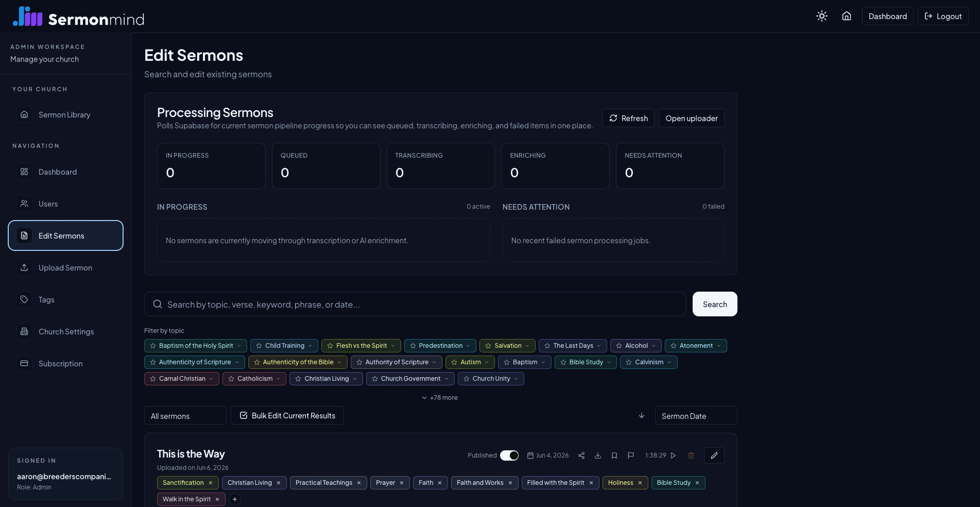Star the Alcohol topic
Screen dimensions: 980x507
(619, 346)
